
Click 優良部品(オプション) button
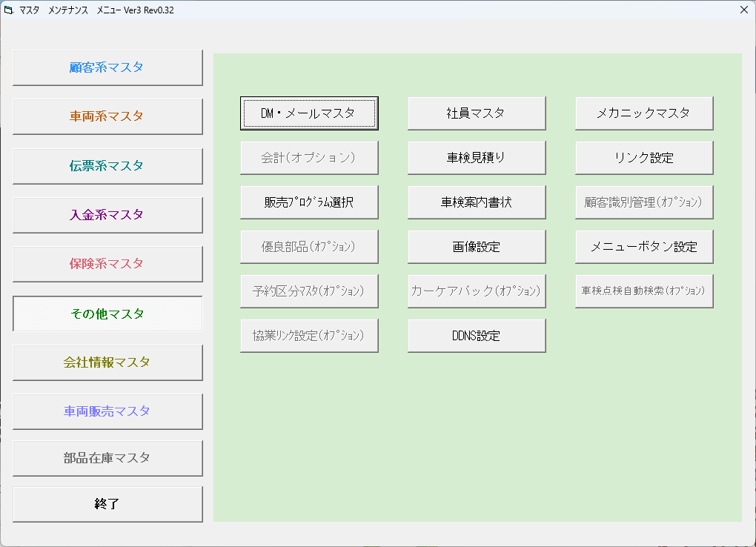(x=309, y=247)
